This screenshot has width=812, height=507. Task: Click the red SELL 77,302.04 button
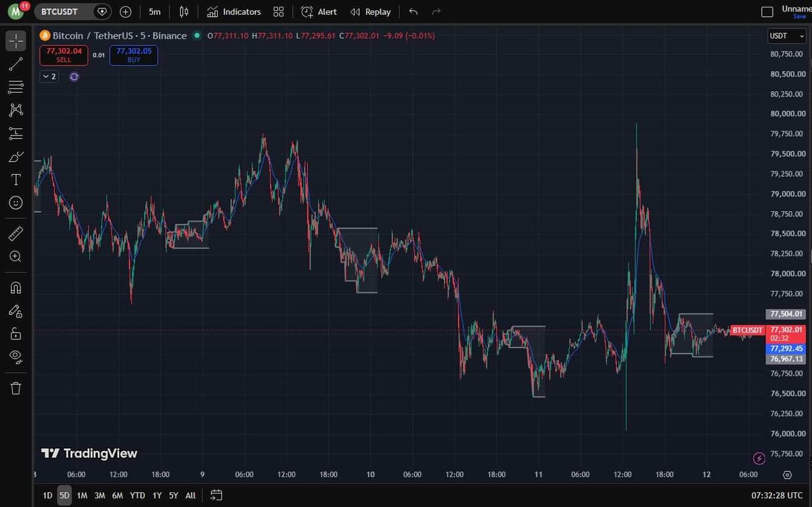(x=64, y=55)
